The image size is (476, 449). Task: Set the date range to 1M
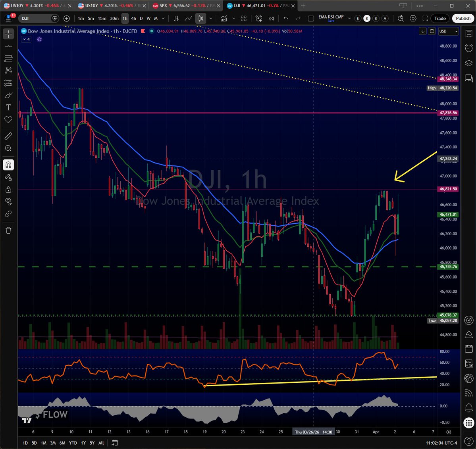(x=43, y=443)
